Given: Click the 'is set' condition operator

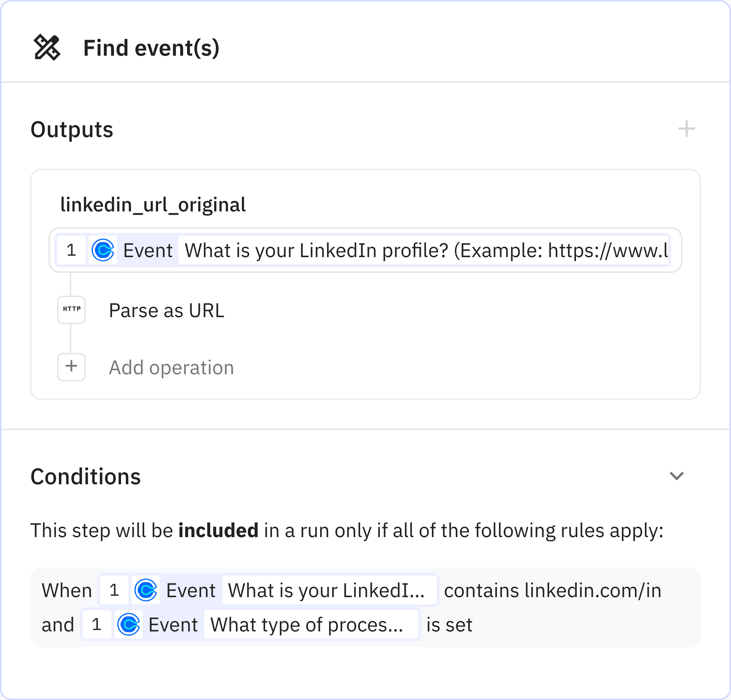Looking at the screenshot, I should click(449, 625).
